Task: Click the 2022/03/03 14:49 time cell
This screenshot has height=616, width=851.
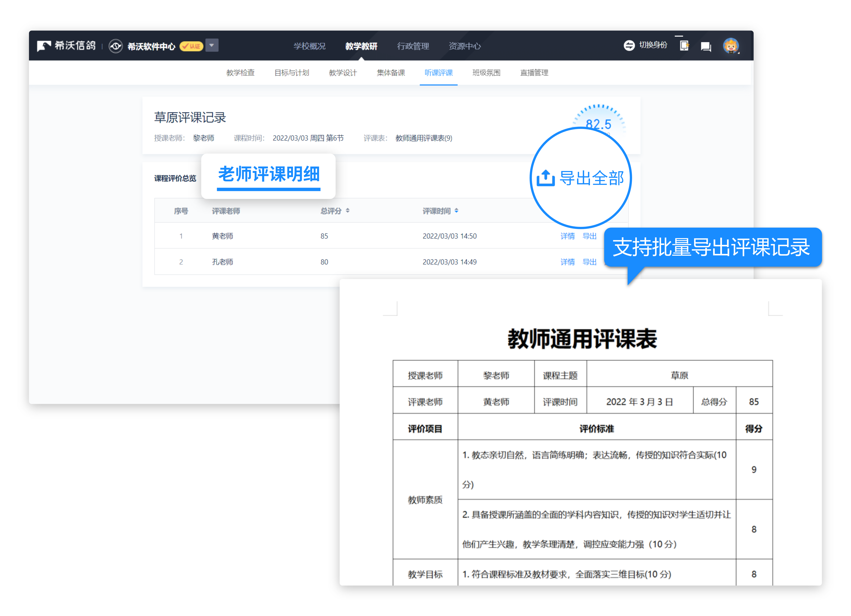Action: pyautogui.click(x=450, y=262)
